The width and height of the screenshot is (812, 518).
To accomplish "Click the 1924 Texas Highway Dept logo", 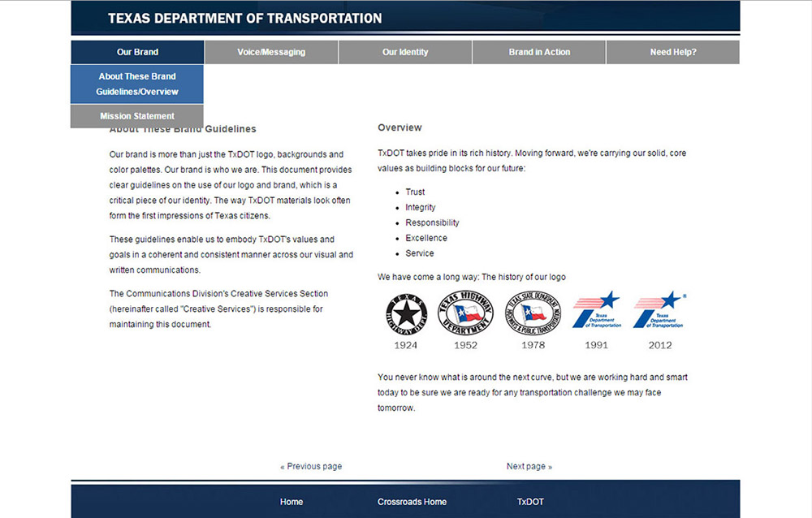I will click(x=407, y=314).
